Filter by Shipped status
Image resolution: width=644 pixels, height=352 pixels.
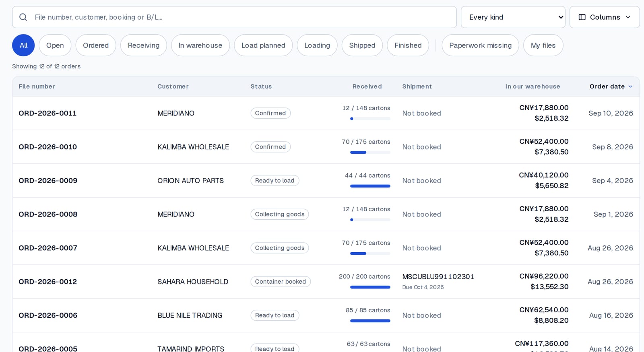point(362,45)
